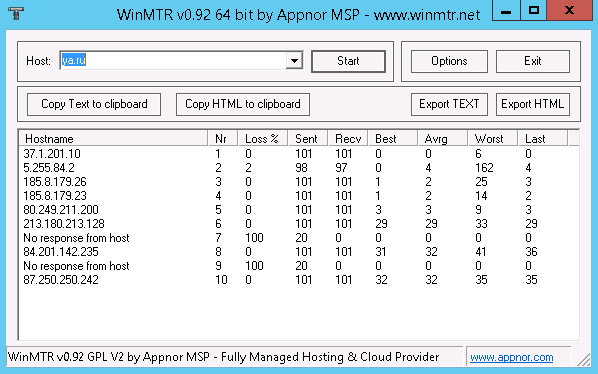
Task: Click the WinMTR app icon in title bar
Action: [16, 13]
